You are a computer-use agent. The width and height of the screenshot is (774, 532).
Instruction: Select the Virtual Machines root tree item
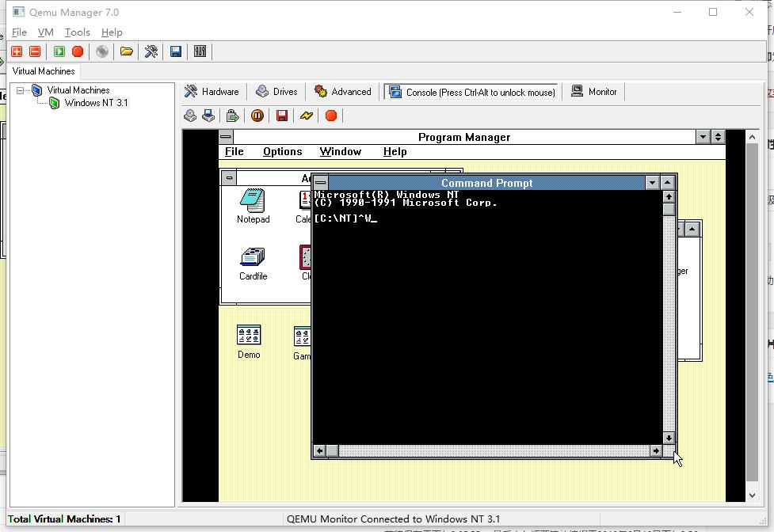tap(78, 90)
